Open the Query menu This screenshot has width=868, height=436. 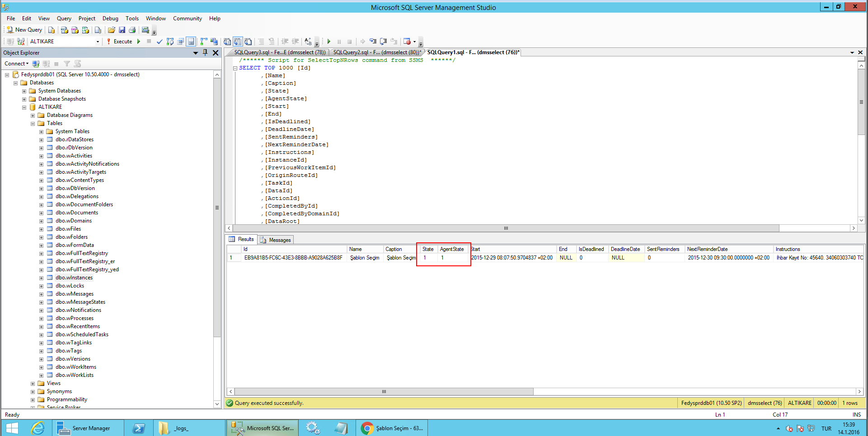64,19
